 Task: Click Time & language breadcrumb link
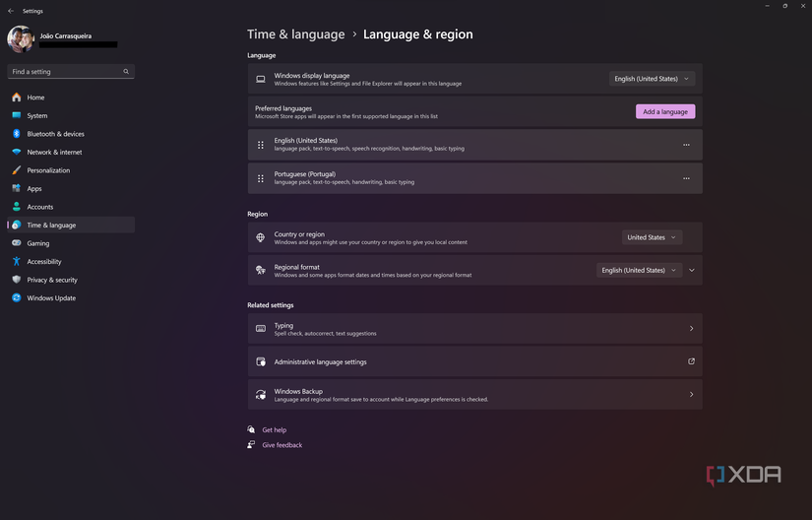coord(295,34)
